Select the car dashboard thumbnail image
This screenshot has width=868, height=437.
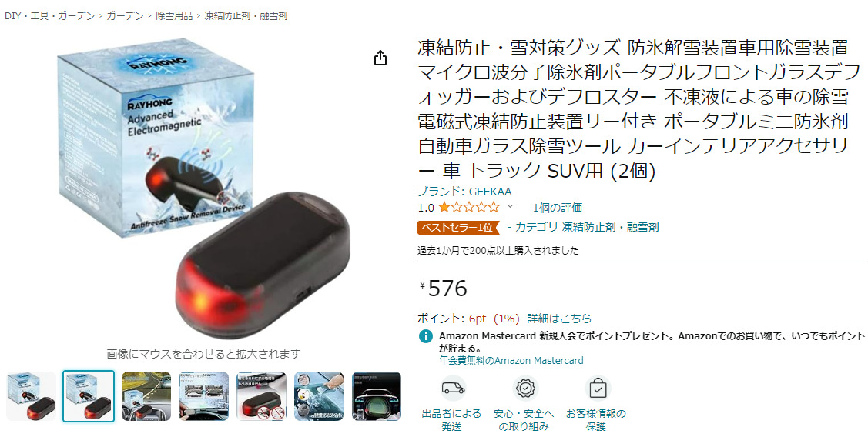click(x=146, y=396)
